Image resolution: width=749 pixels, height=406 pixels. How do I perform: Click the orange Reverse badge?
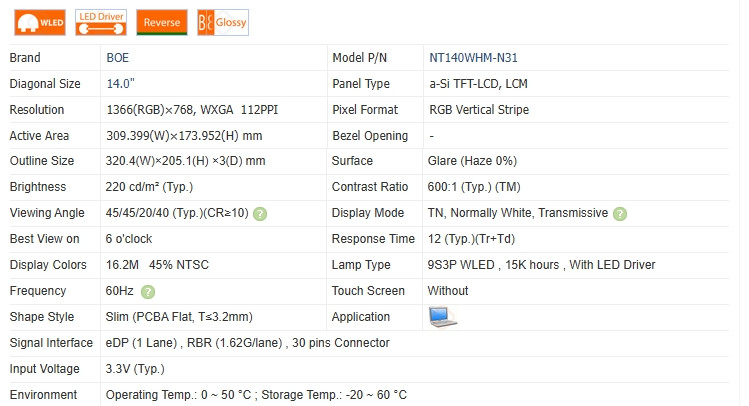pyautogui.click(x=162, y=22)
